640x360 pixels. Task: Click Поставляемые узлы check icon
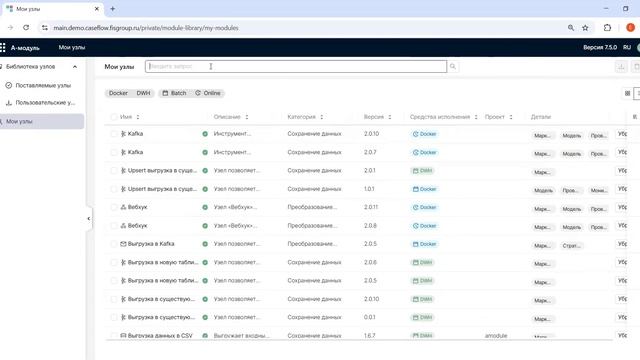coord(9,85)
